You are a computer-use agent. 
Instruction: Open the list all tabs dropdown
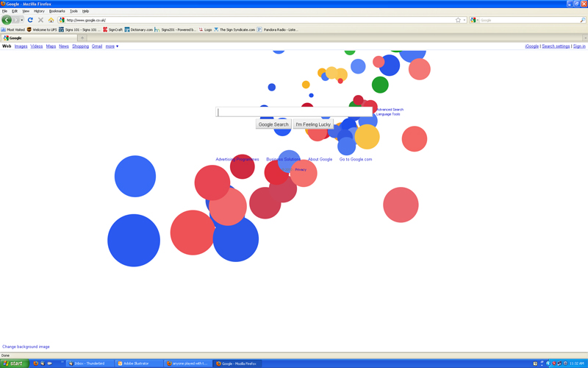(x=585, y=38)
